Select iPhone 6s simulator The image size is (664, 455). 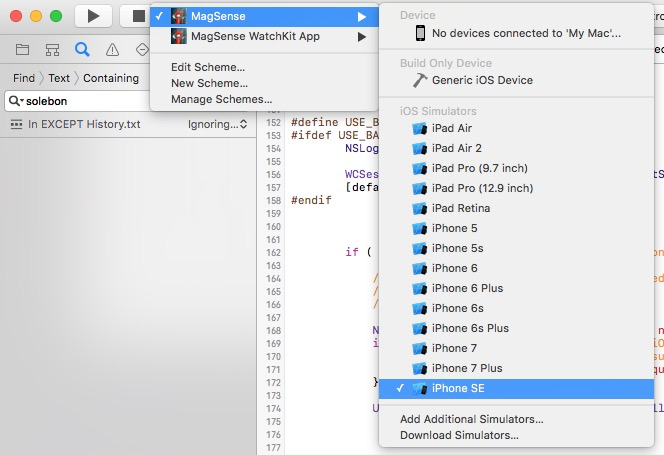[x=516, y=308]
